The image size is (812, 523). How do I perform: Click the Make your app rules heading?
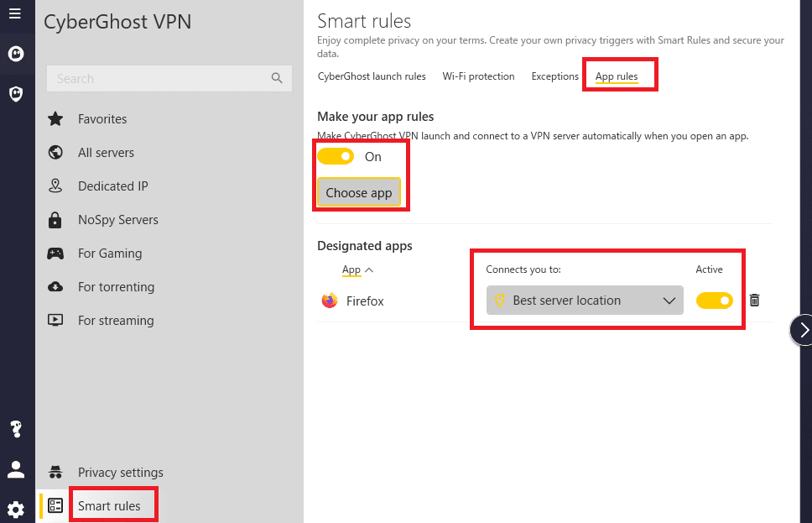coord(376,117)
